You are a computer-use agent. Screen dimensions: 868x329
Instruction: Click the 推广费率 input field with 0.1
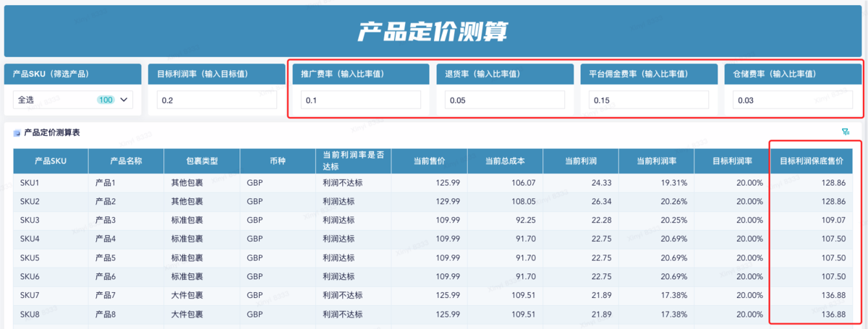coord(360,100)
